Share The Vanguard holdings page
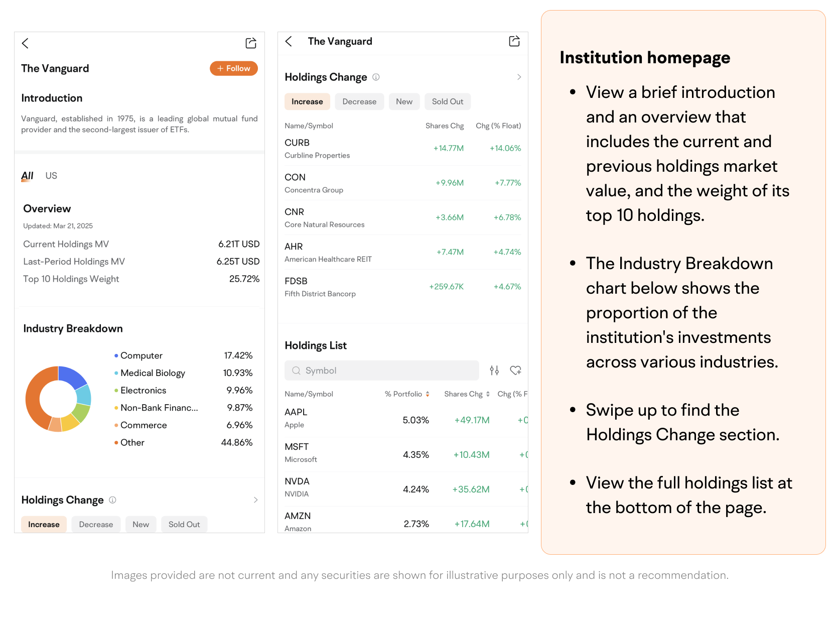Image resolution: width=840 pixels, height=623 pixels. 514,41
